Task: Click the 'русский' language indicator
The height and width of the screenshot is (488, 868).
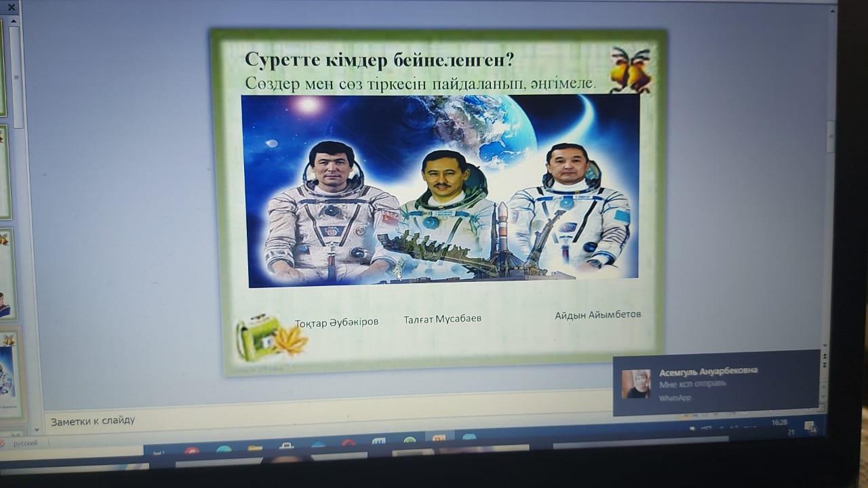Action: 24,443
